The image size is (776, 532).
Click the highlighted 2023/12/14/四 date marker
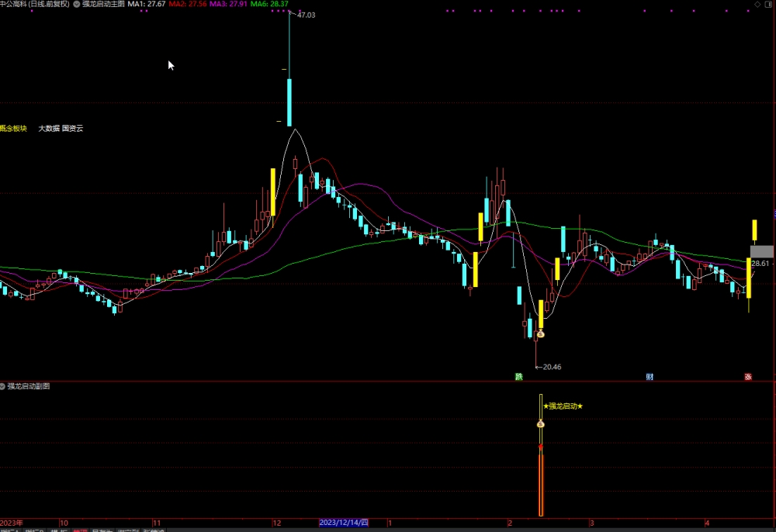(344, 523)
